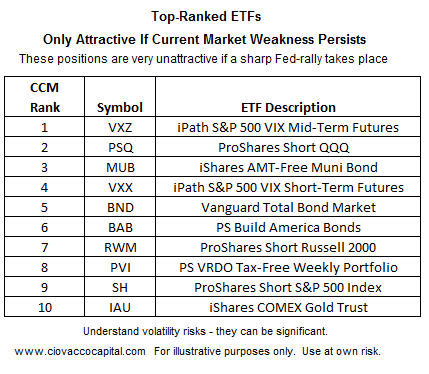This screenshot has width=429, height=374.
Task: Select the BAB symbol cell
Action: pyautogui.click(x=120, y=227)
